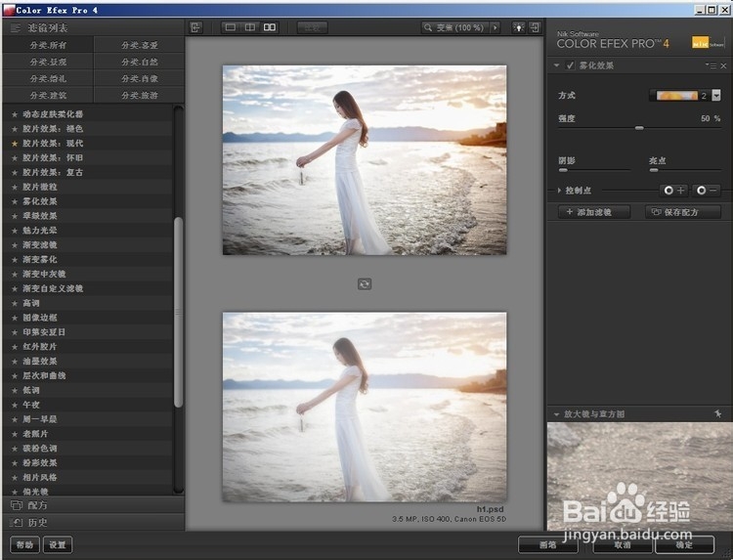Viewport: 733px width, 560px height.
Task: Select the 分类.婚礼 category tab
Action: pyautogui.click(x=48, y=78)
